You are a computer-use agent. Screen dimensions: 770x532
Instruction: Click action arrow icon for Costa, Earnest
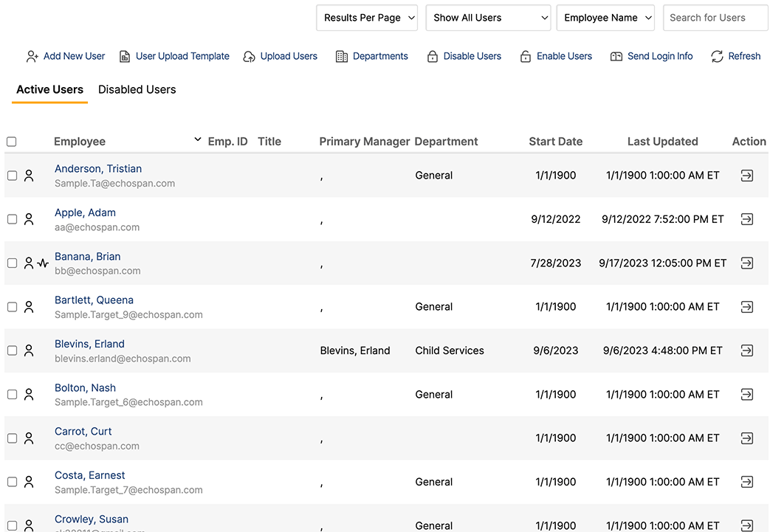click(747, 482)
